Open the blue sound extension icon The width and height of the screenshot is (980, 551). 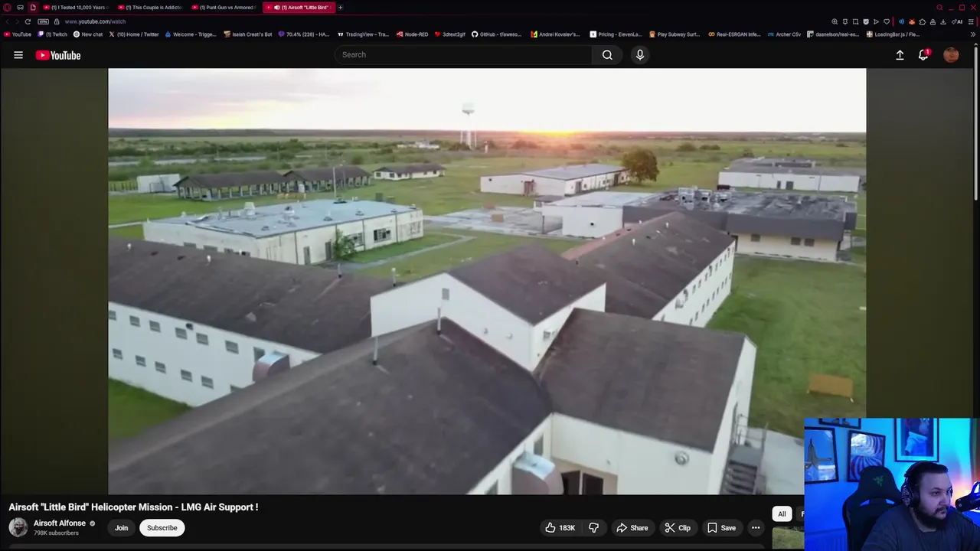point(901,21)
